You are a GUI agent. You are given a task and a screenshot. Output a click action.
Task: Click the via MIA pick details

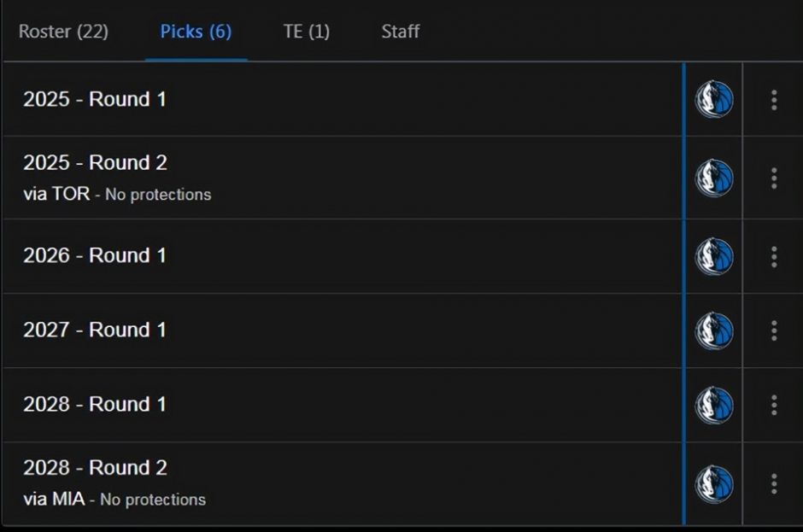tap(114, 500)
